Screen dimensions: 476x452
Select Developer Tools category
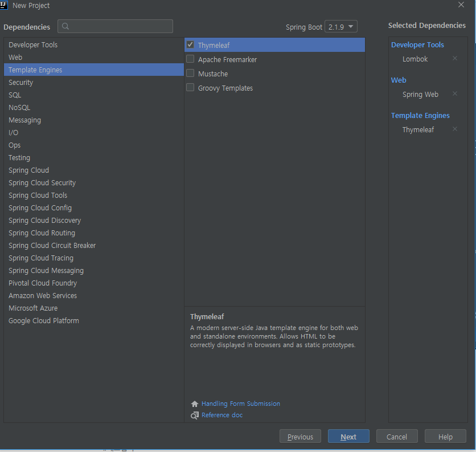click(x=94, y=44)
